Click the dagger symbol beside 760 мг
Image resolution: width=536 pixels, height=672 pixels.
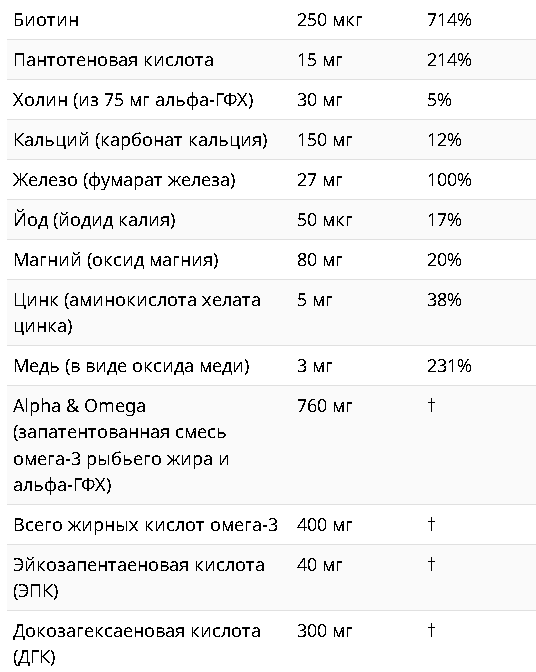[x=431, y=405]
